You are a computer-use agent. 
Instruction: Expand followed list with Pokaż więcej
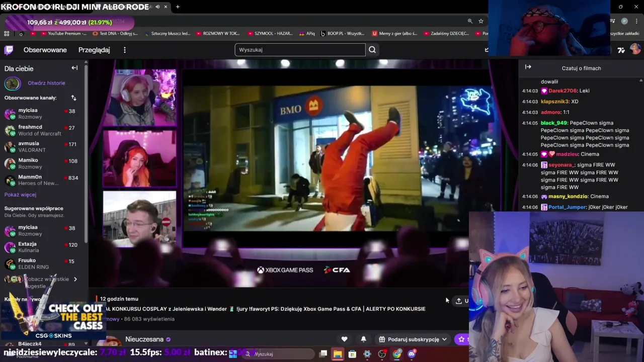20,195
